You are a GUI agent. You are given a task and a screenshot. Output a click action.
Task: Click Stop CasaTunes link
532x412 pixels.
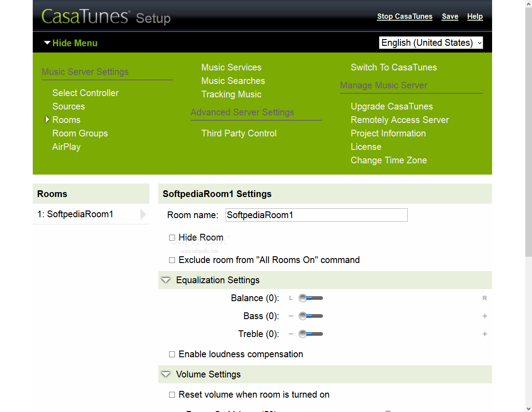[x=405, y=16]
